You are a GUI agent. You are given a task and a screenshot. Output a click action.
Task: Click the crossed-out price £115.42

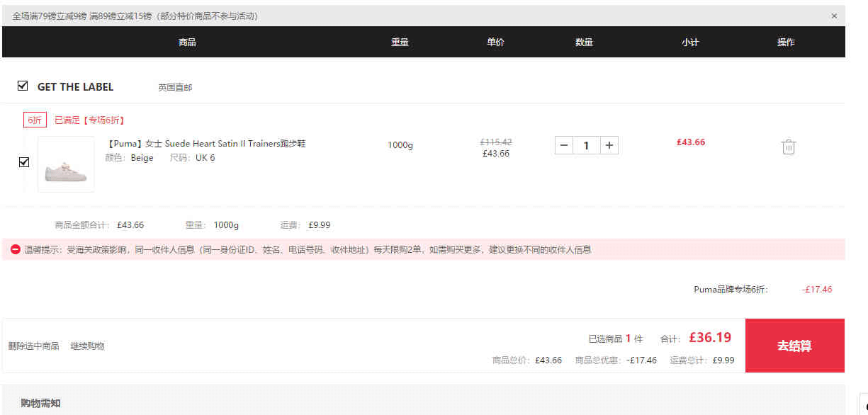(496, 142)
